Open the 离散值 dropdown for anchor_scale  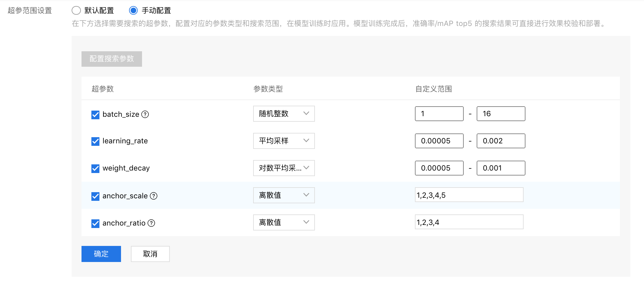284,195
